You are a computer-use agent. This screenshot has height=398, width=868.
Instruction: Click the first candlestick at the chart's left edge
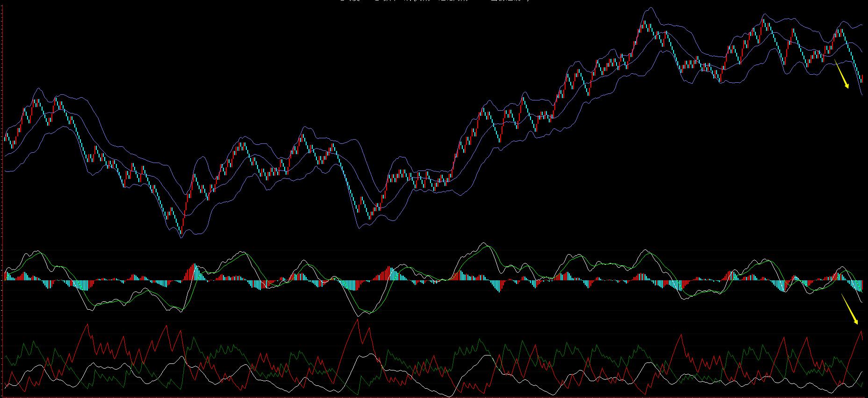pos(5,137)
